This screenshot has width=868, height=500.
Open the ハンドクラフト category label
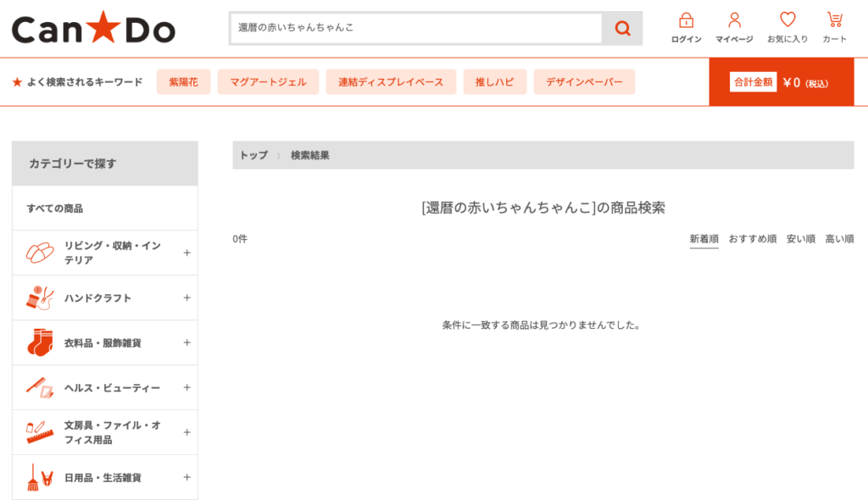pos(97,298)
